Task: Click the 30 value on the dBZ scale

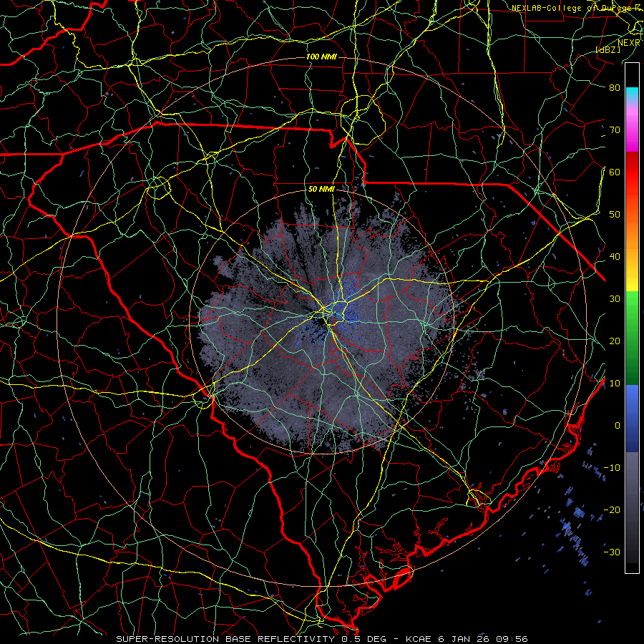Action: (x=615, y=299)
